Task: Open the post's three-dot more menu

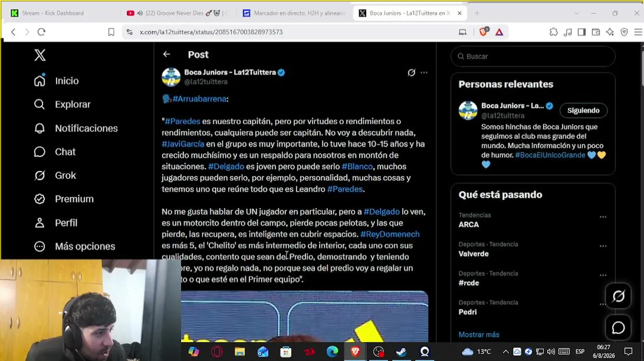Action: click(x=424, y=73)
